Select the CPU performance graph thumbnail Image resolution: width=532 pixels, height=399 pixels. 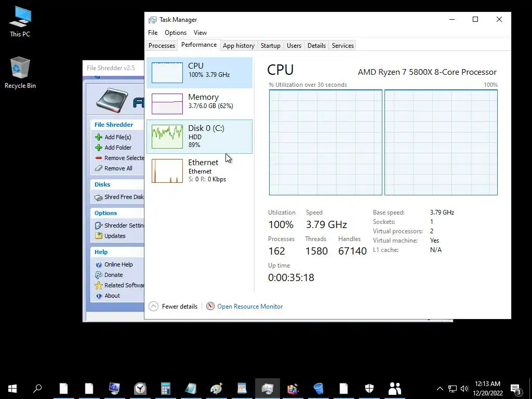167,73
